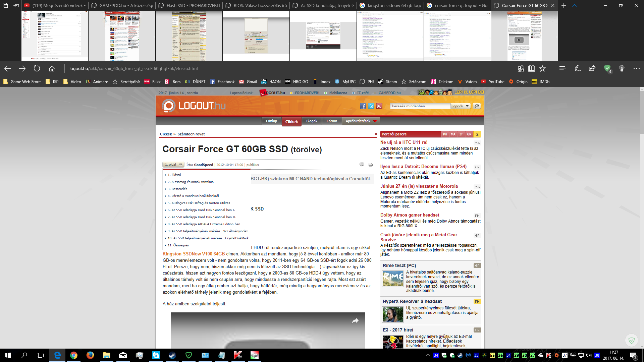Open Dolby Atmos gamer headset news
This screenshot has height=362, width=644.
(x=410, y=215)
